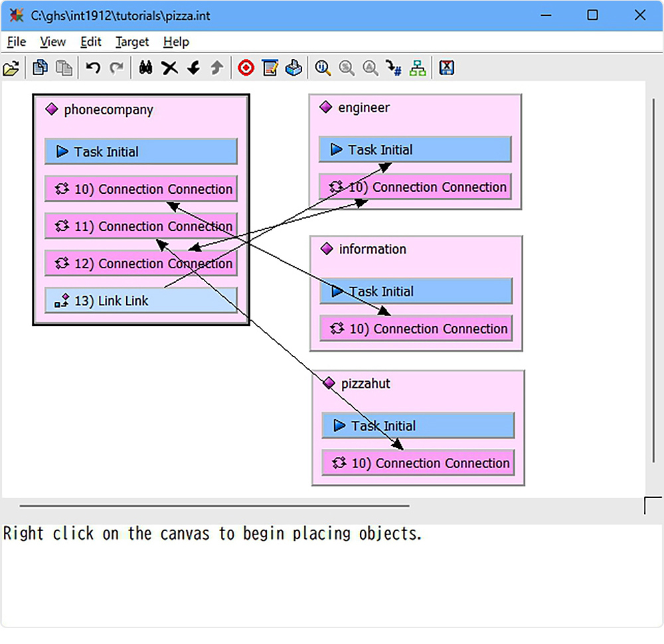Maximize the pizza.int window

click(x=592, y=16)
